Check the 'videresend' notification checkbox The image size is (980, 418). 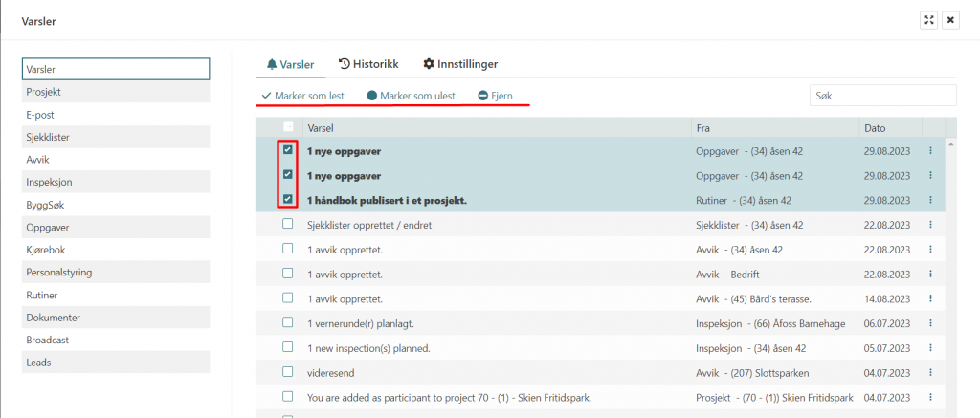288,372
